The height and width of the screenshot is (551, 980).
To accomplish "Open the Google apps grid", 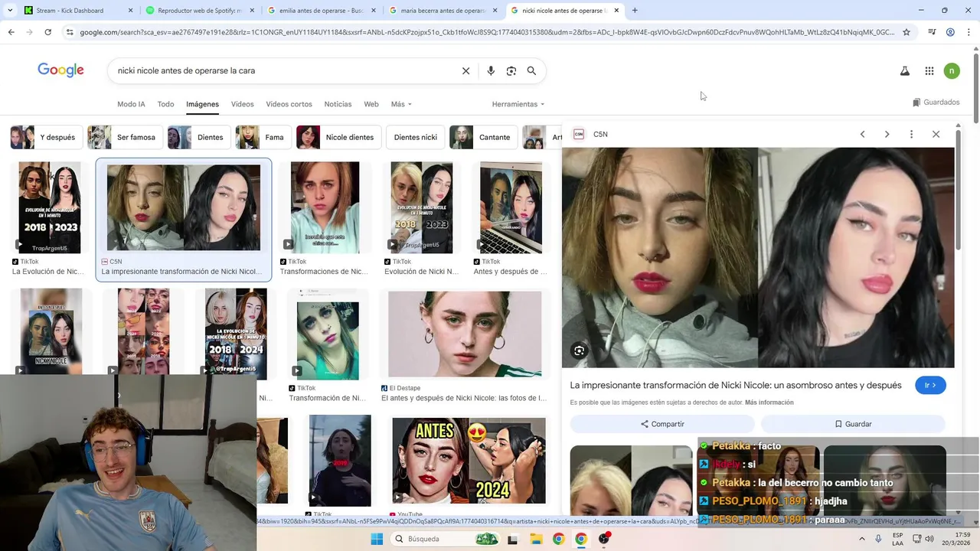I will click(929, 70).
